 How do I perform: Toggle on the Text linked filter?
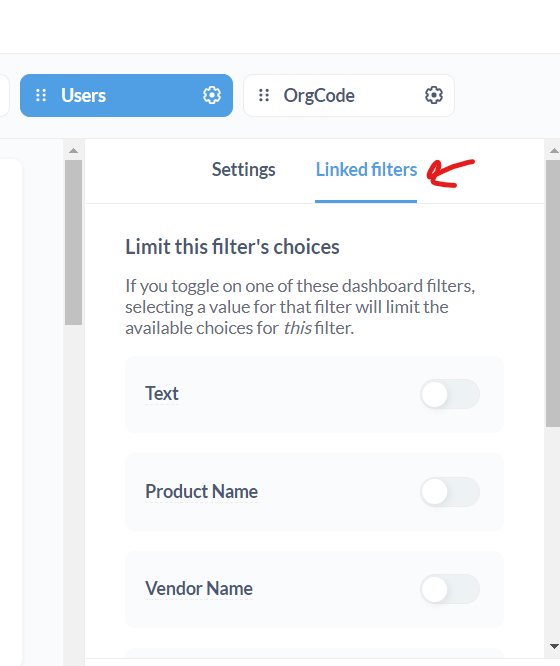click(x=450, y=394)
